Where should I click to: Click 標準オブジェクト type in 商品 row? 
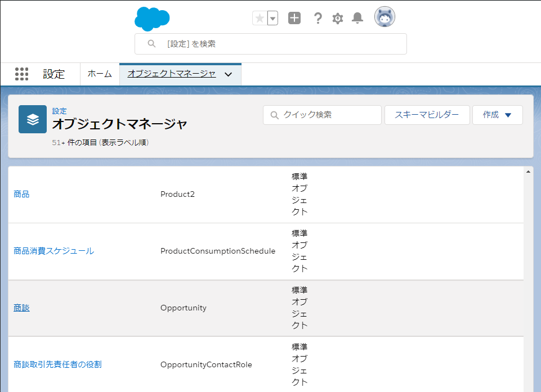tap(299, 194)
